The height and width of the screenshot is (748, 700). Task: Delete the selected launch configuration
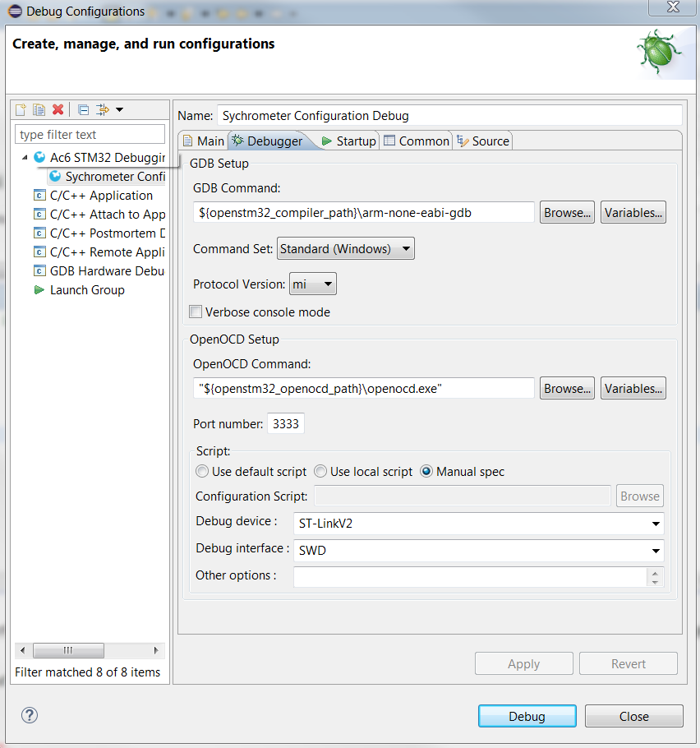point(58,109)
